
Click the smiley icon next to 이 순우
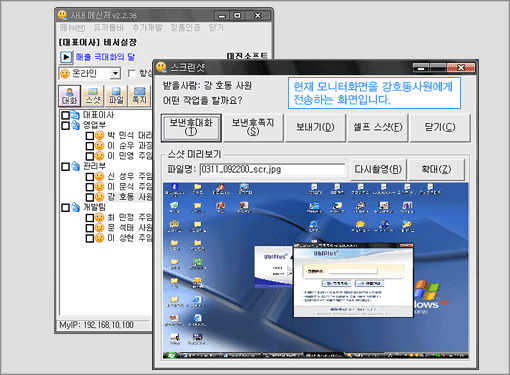[x=99, y=146]
